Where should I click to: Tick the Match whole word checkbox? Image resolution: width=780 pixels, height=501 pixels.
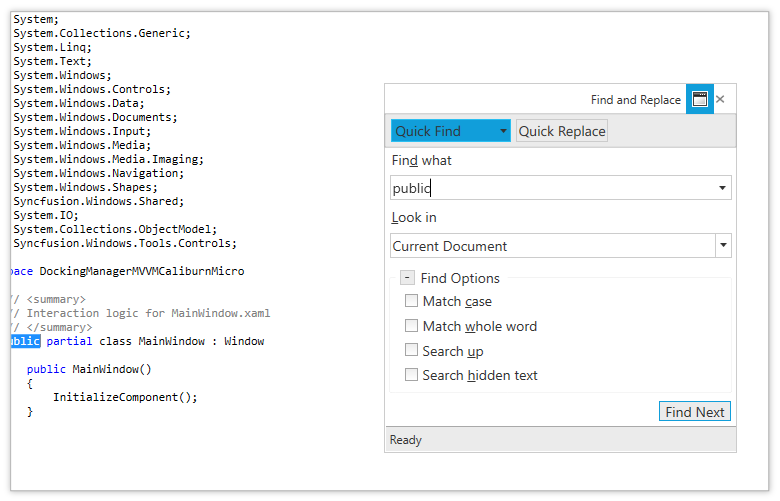411,326
